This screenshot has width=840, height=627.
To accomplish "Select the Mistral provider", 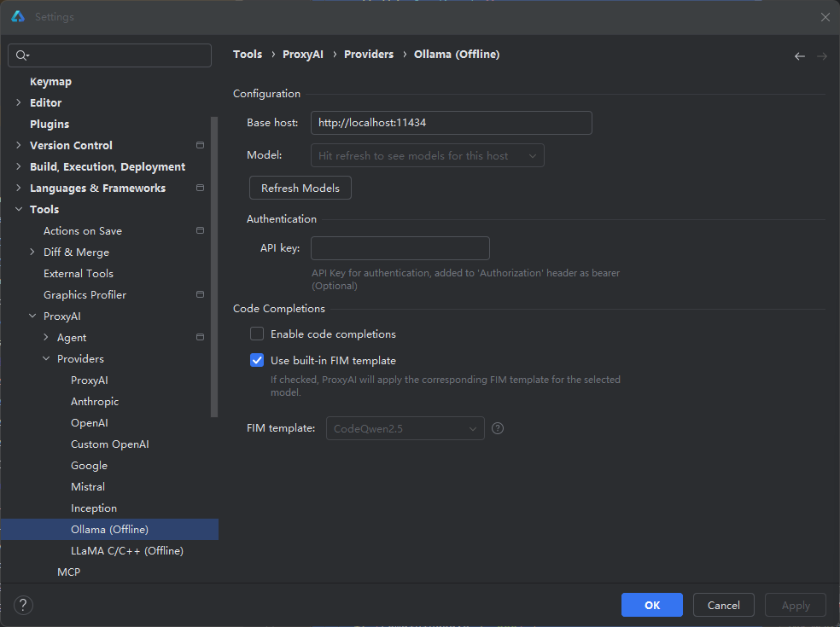I will (x=88, y=487).
